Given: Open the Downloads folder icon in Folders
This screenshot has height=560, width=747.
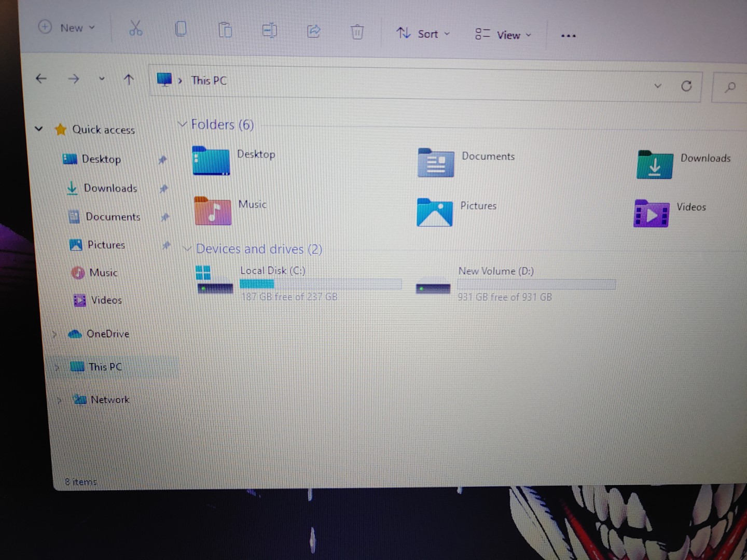Looking at the screenshot, I should (x=655, y=164).
